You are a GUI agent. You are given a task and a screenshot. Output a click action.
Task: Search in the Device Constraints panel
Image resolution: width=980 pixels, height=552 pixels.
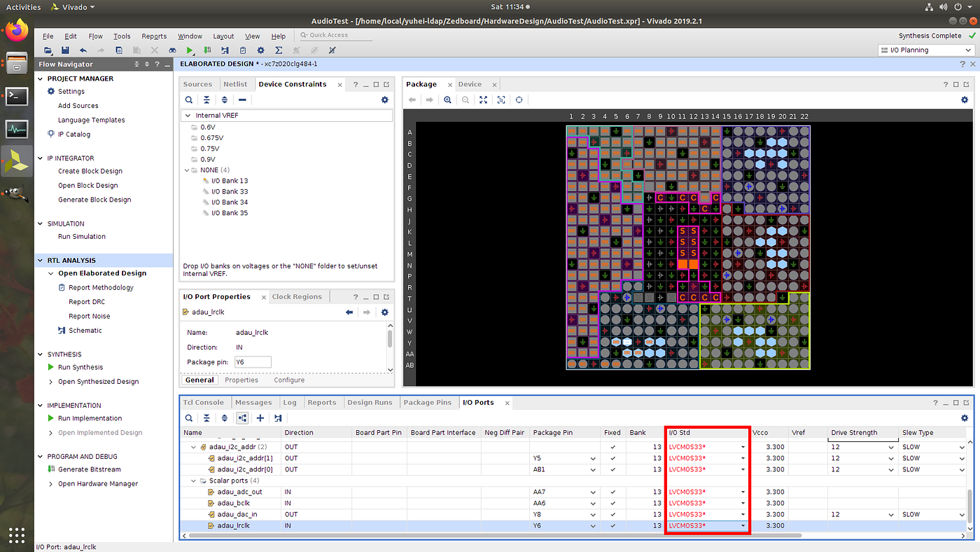coord(189,100)
